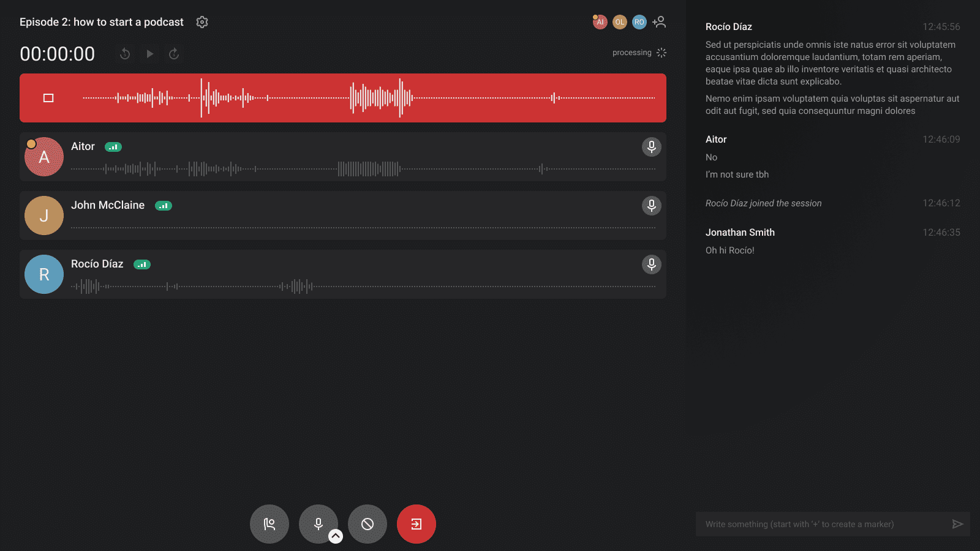Click John McClaine's name label
This screenshot has width=980, height=551.
click(x=108, y=205)
